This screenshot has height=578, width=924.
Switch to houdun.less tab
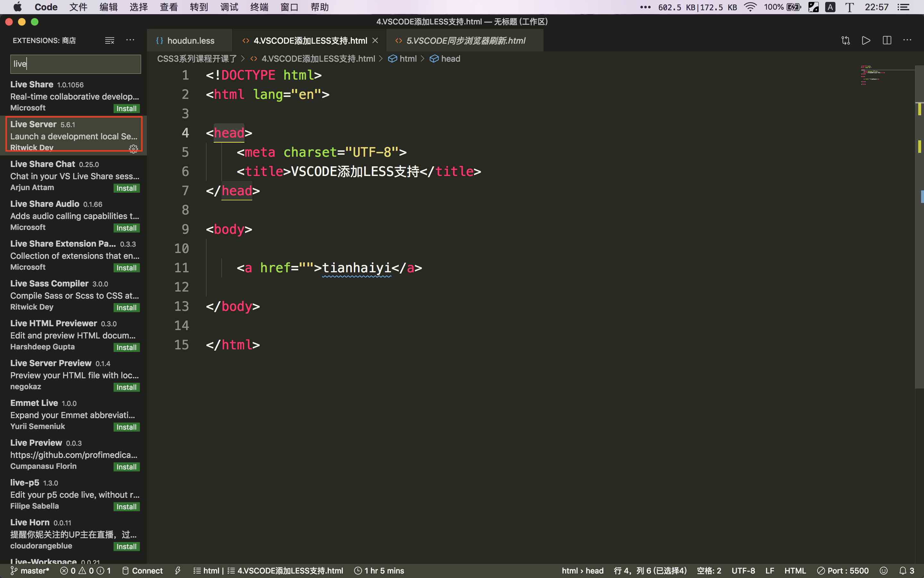pos(190,40)
